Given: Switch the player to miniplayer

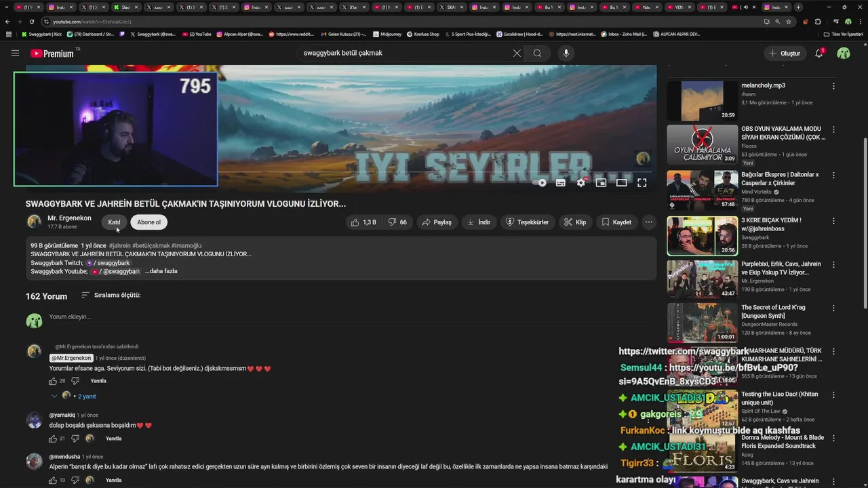Looking at the screenshot, I should 601,182.
